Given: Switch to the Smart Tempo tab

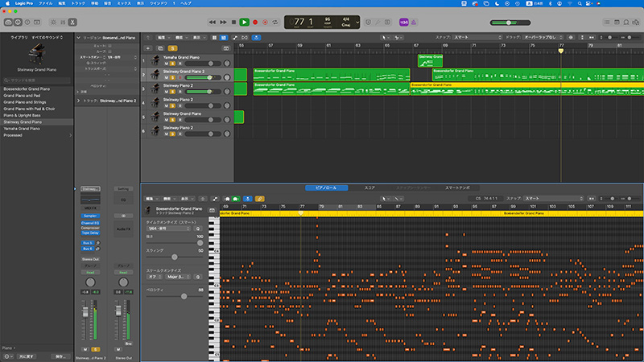Looking at the screenshot, I should (457, 187).
